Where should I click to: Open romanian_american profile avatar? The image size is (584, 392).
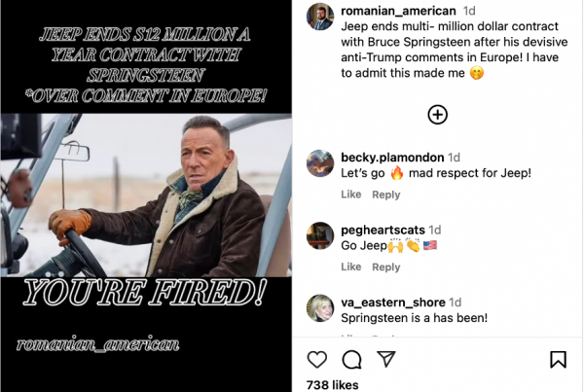[320, 17]
